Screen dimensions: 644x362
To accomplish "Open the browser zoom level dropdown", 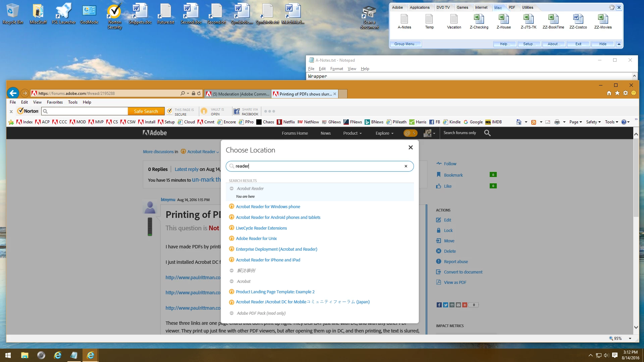I will pos(630,339).
